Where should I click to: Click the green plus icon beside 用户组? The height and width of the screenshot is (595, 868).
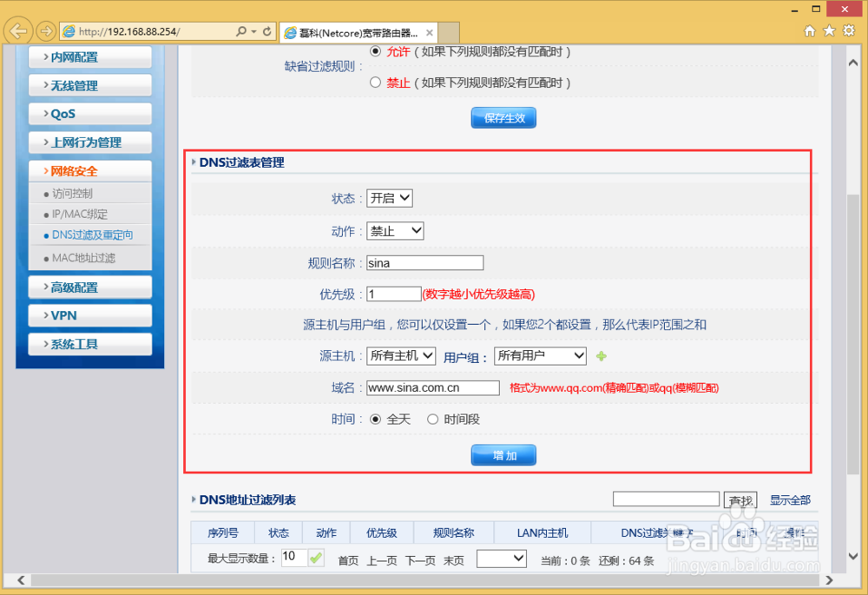click(x=602, y=356)
